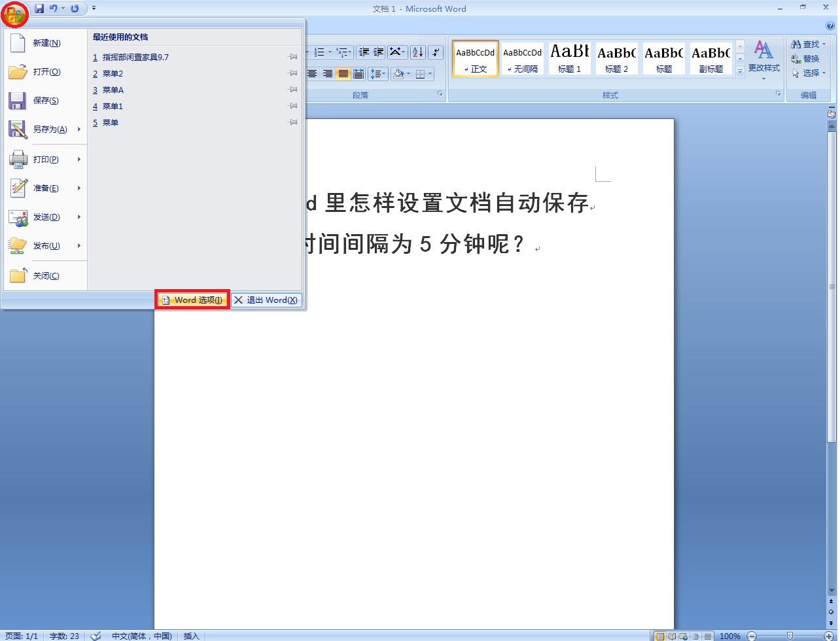Image resolution: width=840 pixels, height=641 pixels.
Task: Pin the document 指挥部闲置家具9.7
Action: (x=293, y=57)
